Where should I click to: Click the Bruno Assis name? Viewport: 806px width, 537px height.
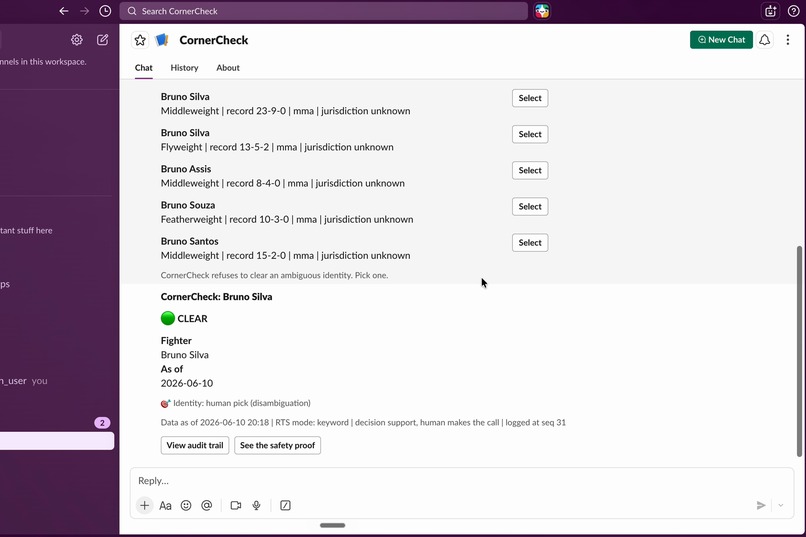[x=186, y=169]
